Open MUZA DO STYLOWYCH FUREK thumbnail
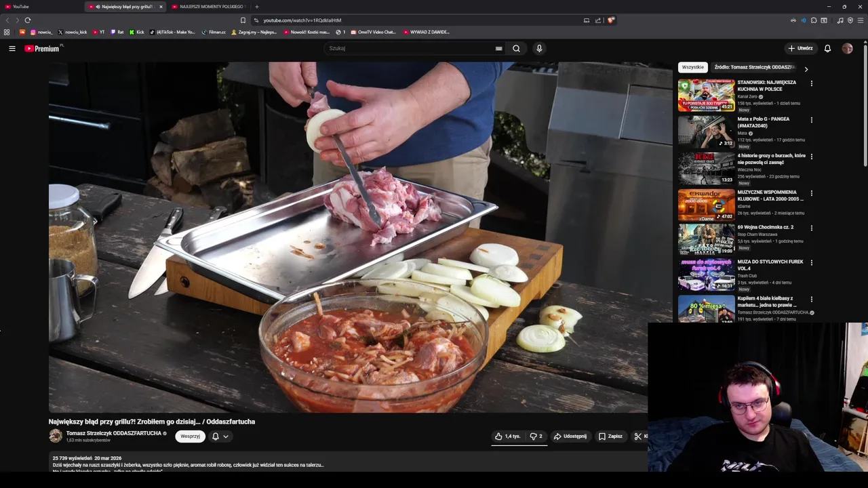The height and width of the screenshot is (488, 868). point(706,274)
